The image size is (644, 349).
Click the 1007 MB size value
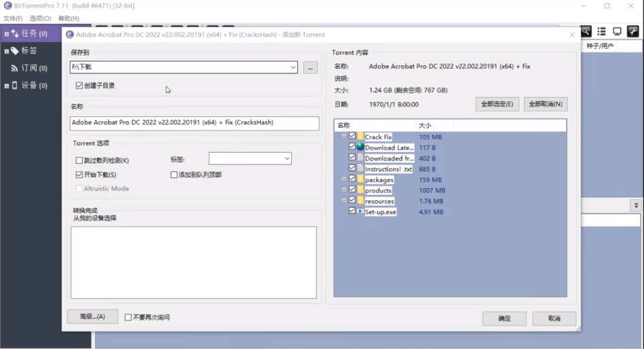[432, 190]
